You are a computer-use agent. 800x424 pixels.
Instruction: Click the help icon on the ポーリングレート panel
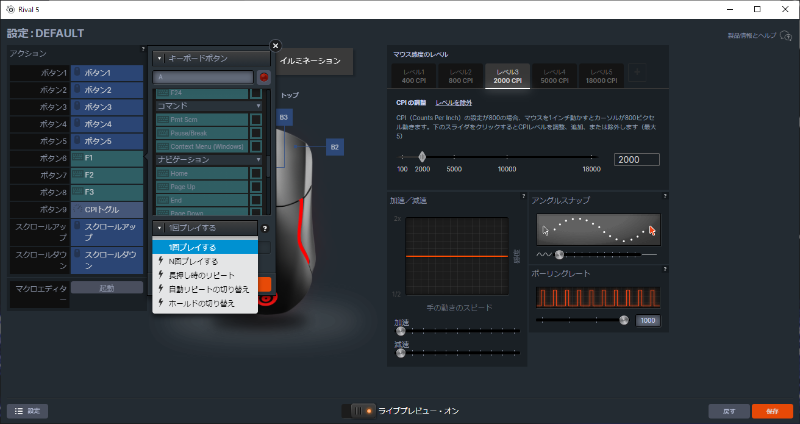pos(665,269)
